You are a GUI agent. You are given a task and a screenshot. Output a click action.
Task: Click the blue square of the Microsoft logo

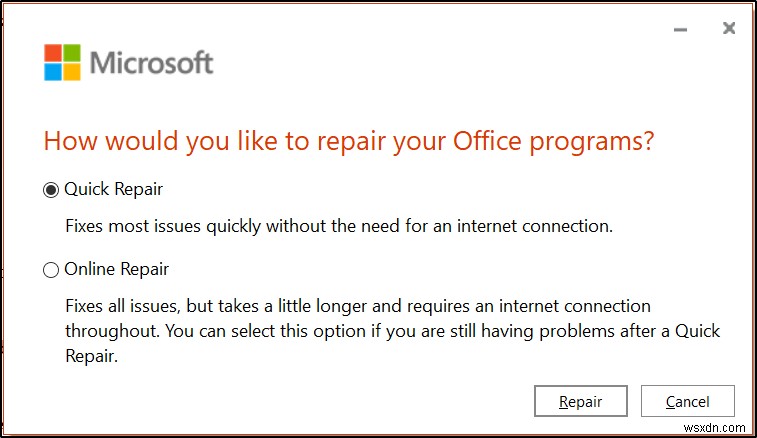click(x=53, y=71)
